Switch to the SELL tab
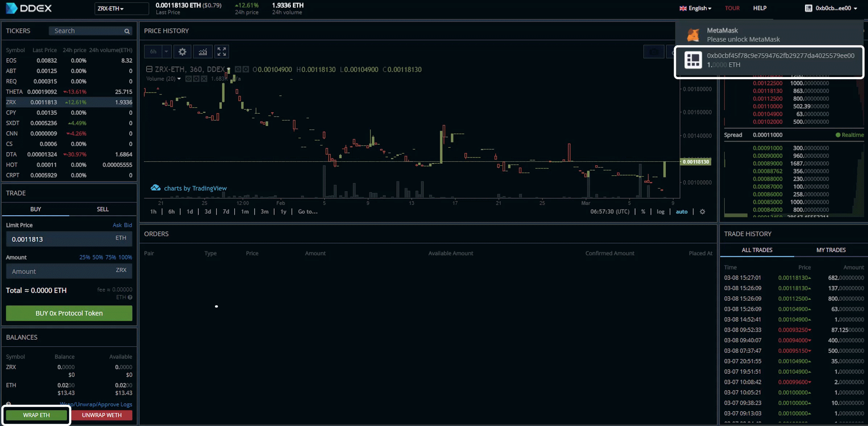 coord(103,209)
